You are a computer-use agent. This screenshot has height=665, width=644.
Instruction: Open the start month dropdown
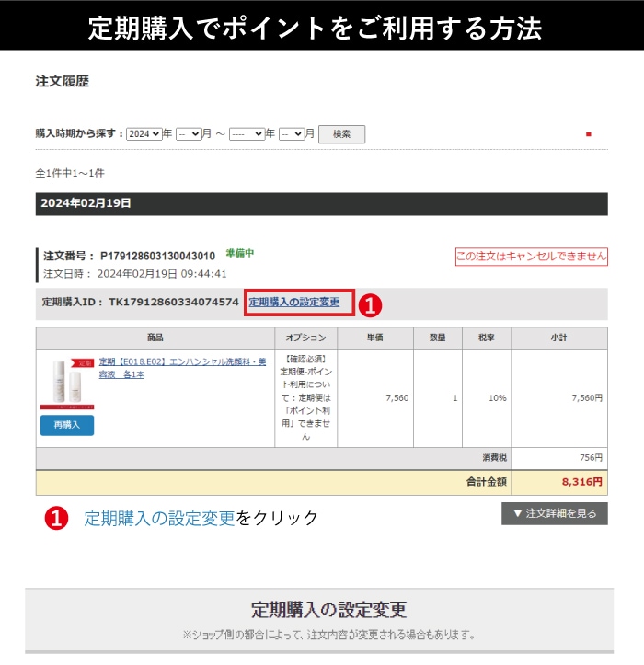(x=189, y=133)
